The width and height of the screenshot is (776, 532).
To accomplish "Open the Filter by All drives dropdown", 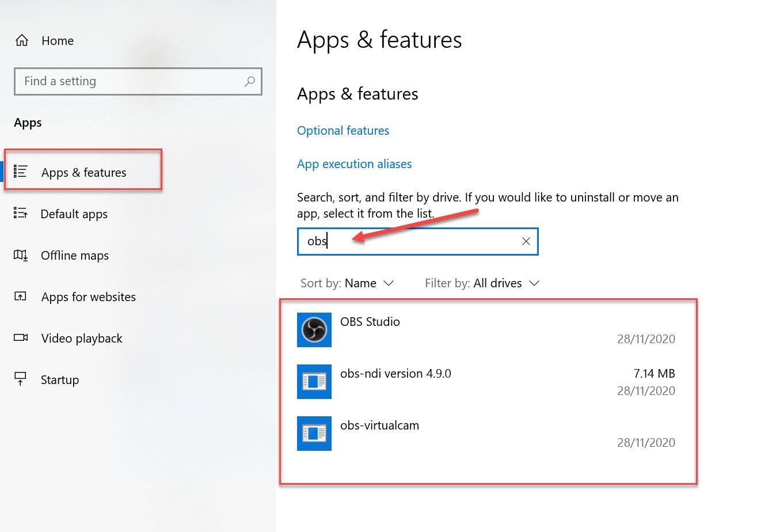I will point(482,283).
